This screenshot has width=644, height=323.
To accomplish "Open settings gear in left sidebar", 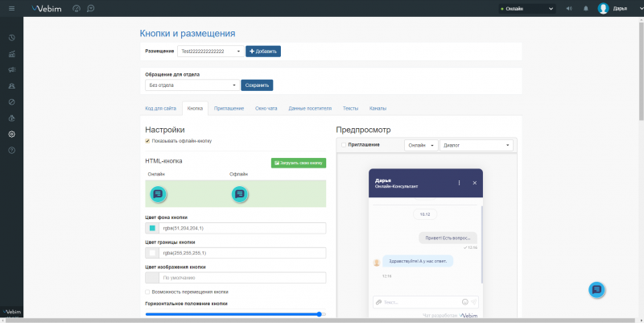I will pos(11,134).
